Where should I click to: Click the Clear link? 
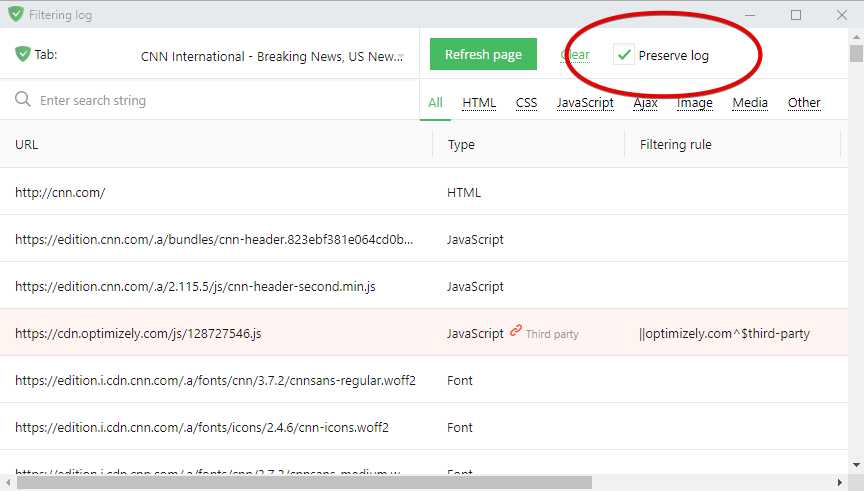(x=575, y=55)
